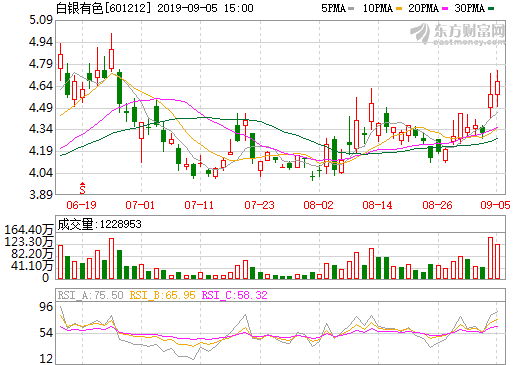
Task: Click the 4.04 price axis label
Action: coord(41,173)
